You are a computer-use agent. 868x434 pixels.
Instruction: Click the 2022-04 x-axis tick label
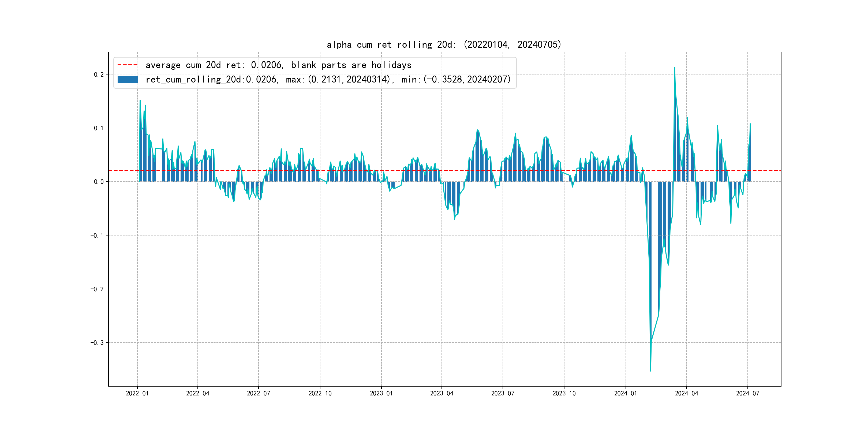coord(198,393)
